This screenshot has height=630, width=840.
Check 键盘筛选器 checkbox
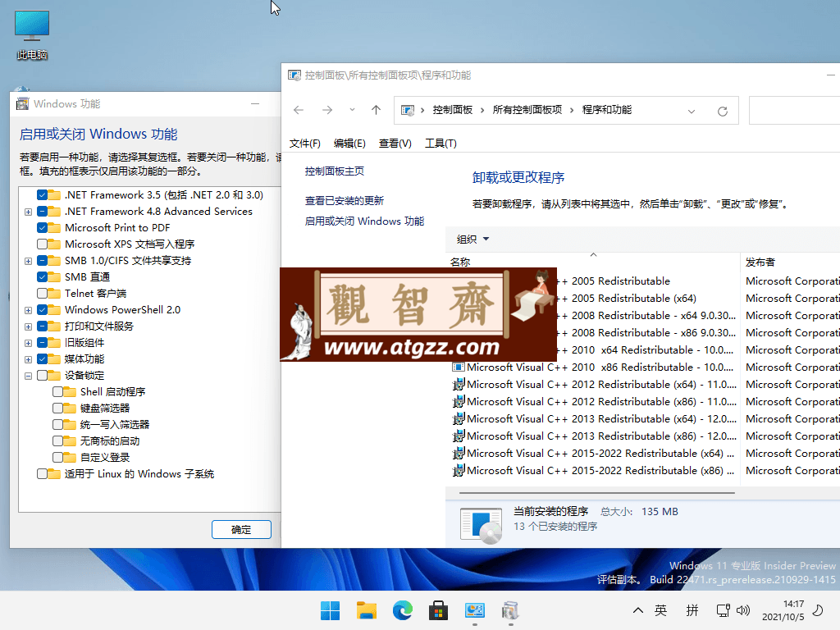coord(57,409)
